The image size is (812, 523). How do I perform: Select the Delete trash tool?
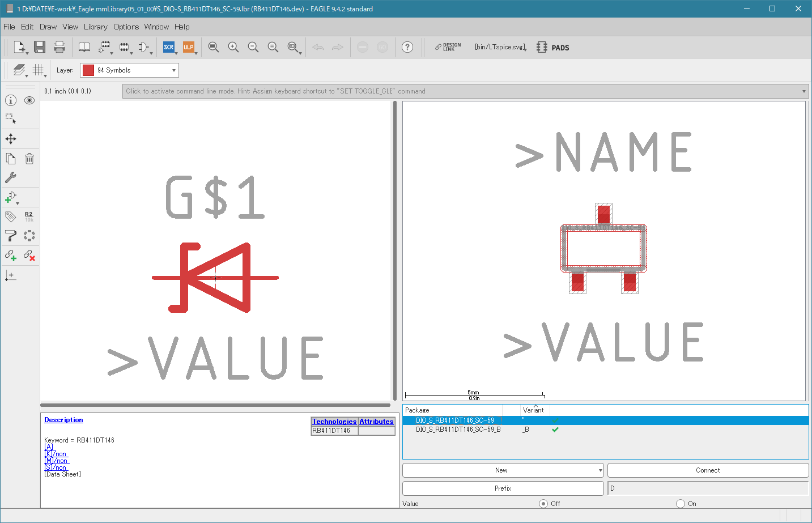(29, 159)
